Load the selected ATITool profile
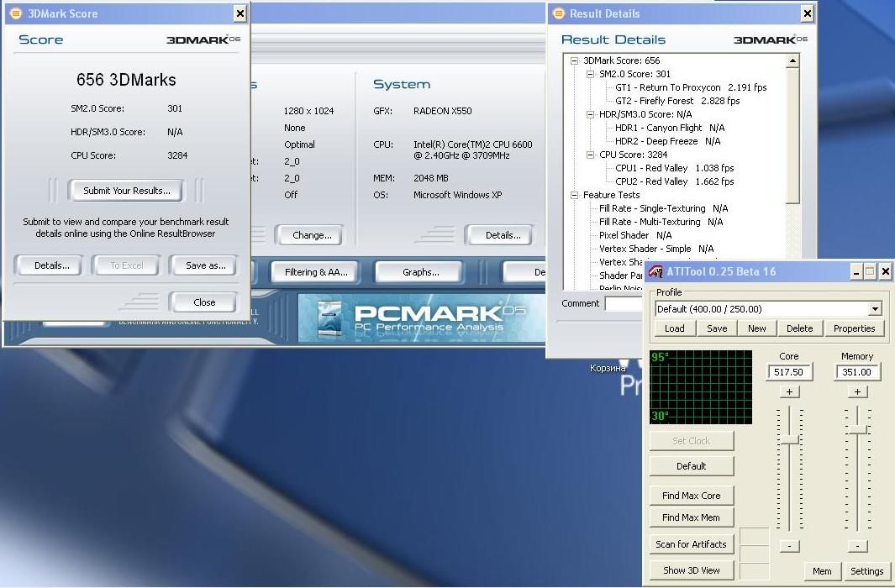This screenshot has width=895, height=588. click(x=674, y=328)
